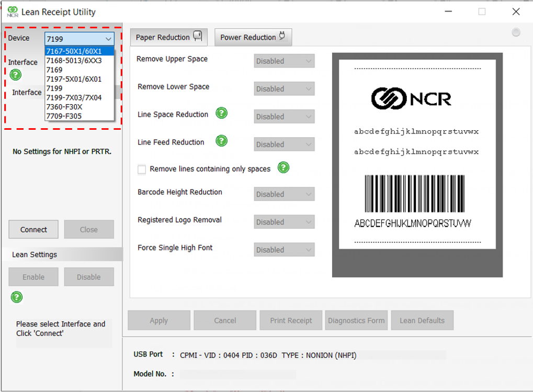Click the Model No. field
Viewport: 533px width, 392px height.
(x=238, y=374)
